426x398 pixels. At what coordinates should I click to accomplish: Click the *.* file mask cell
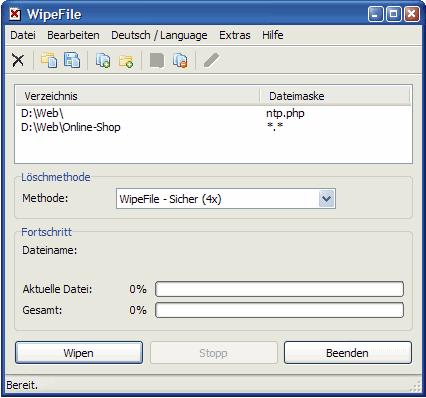pyautogui.click(x=275, y=127)
